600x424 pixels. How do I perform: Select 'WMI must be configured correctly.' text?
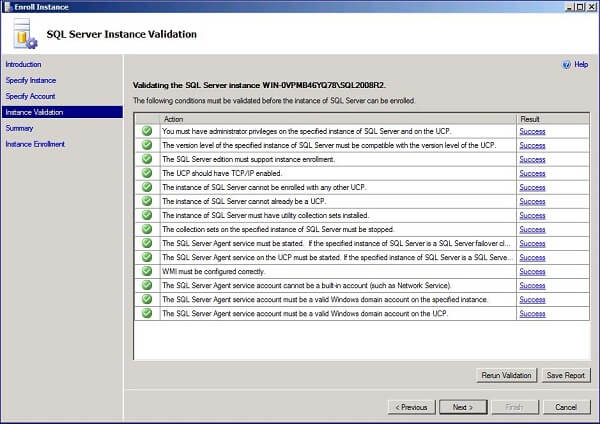click(x=214, y=271)
